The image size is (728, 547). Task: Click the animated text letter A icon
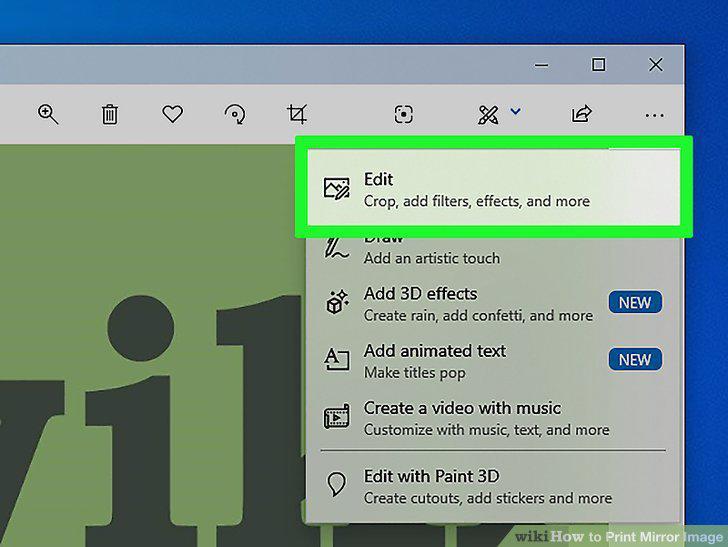pos(337,359)
